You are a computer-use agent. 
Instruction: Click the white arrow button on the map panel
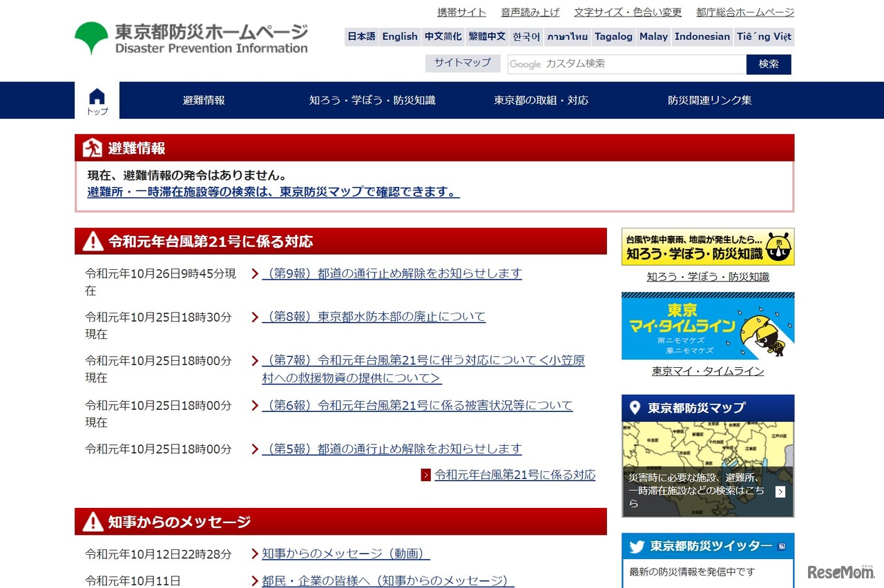pos(780,491)
